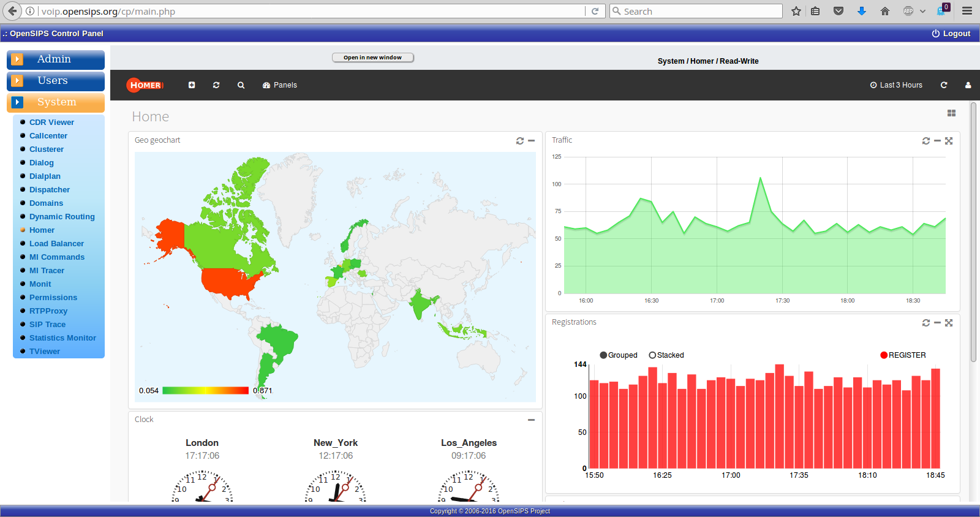Open the Panels menu
Screen dimensions: 980x517
(280, 85)
